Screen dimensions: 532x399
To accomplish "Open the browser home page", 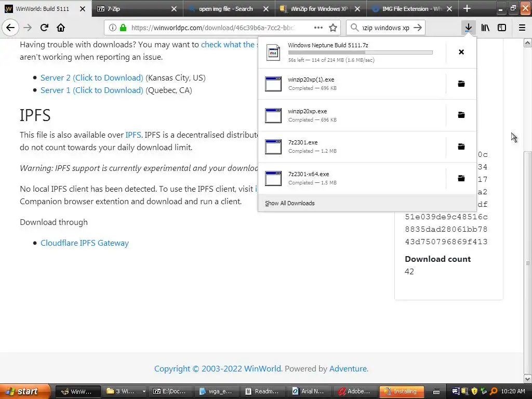I will coord(61,28).
